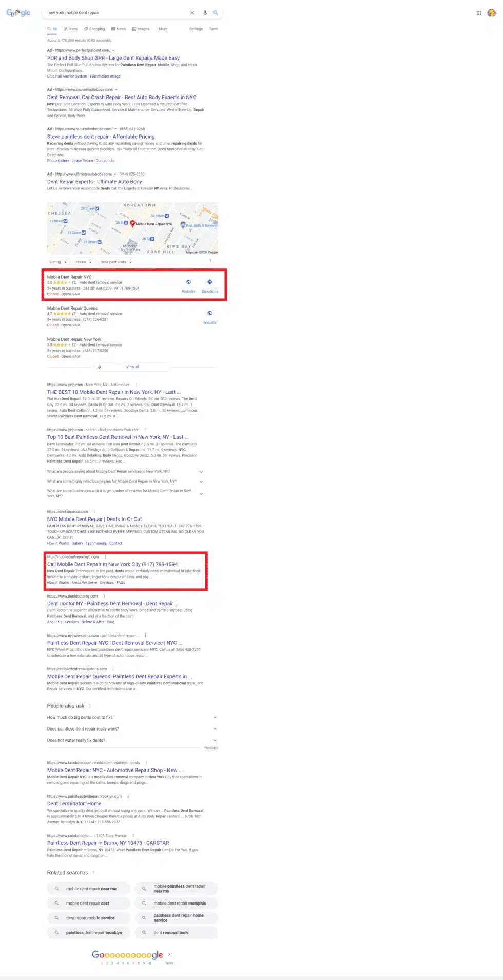The height and width of the screenshot is (980, 503).
Task: Open three-dot menu for mobiledentrepairnyc.com result
Action: pyautogui.click(x=105, y=557)
